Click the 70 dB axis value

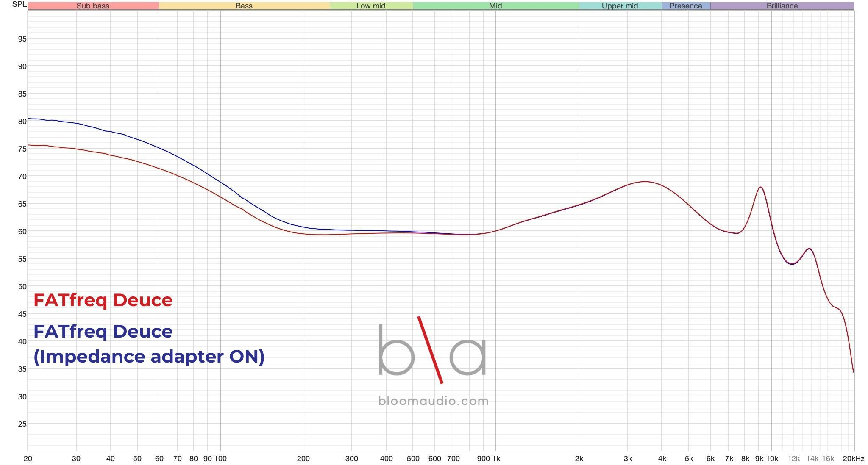(x=22, y=177)
